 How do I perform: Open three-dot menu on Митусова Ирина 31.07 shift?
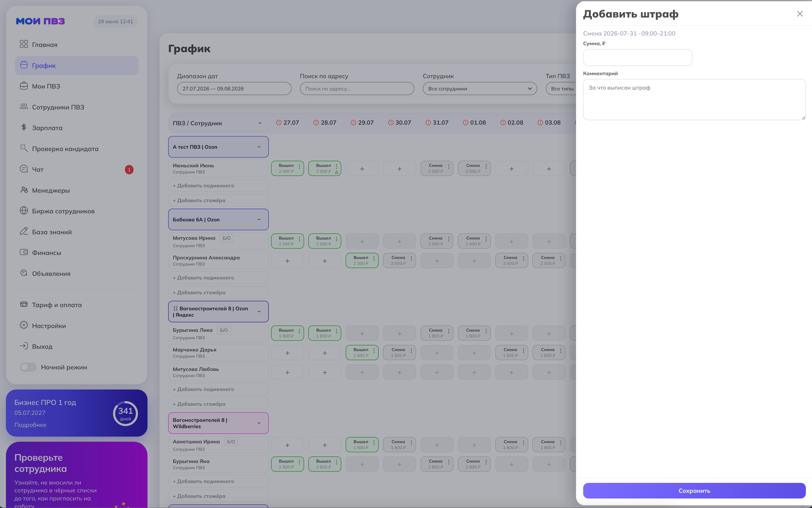tap(449, 239)
